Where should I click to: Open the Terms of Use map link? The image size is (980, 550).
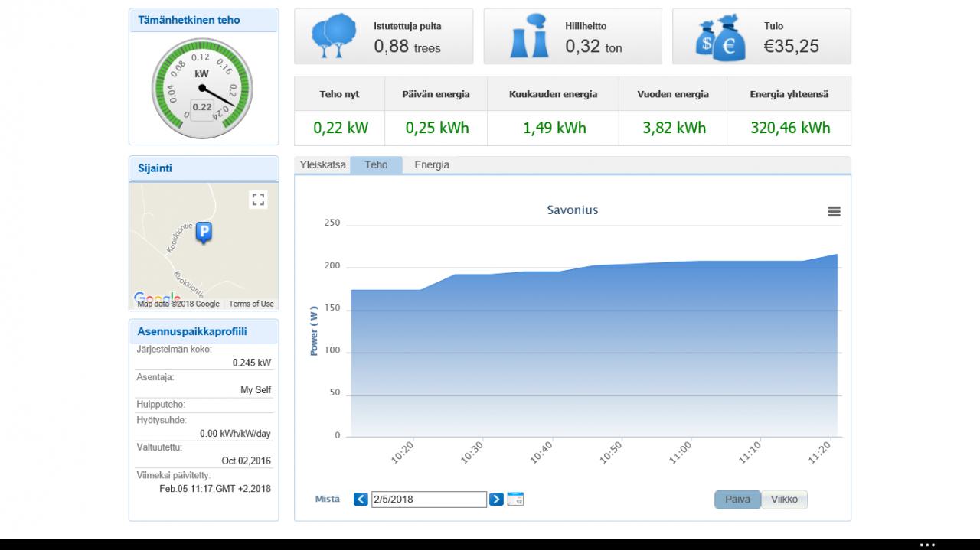[251, 304]
